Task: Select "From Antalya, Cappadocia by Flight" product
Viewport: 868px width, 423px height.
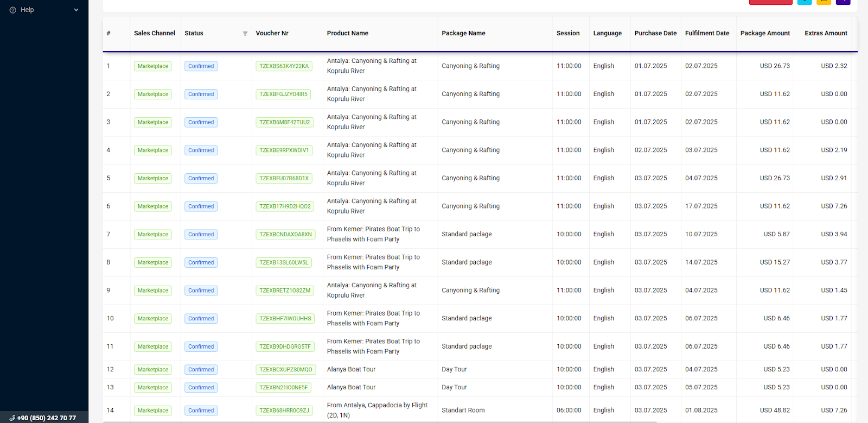Action: (377, 410)
